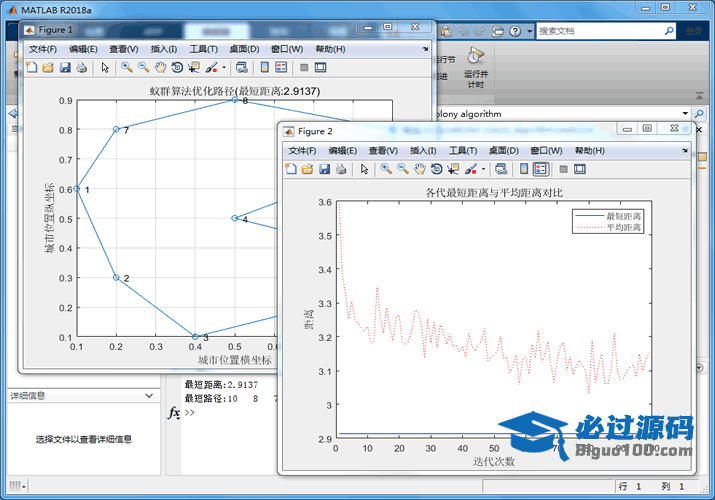The height and width of the screenshot is (500, 715).
Task: Click Print icon in Figure 2 toolbar
Action: click(x=341, y=169)
